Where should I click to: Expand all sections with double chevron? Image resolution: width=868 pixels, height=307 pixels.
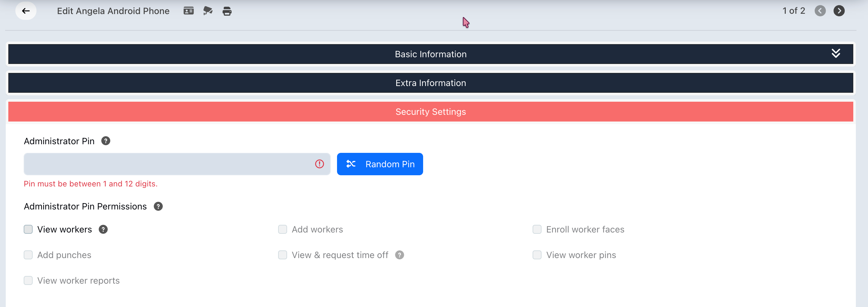(836, 53)
